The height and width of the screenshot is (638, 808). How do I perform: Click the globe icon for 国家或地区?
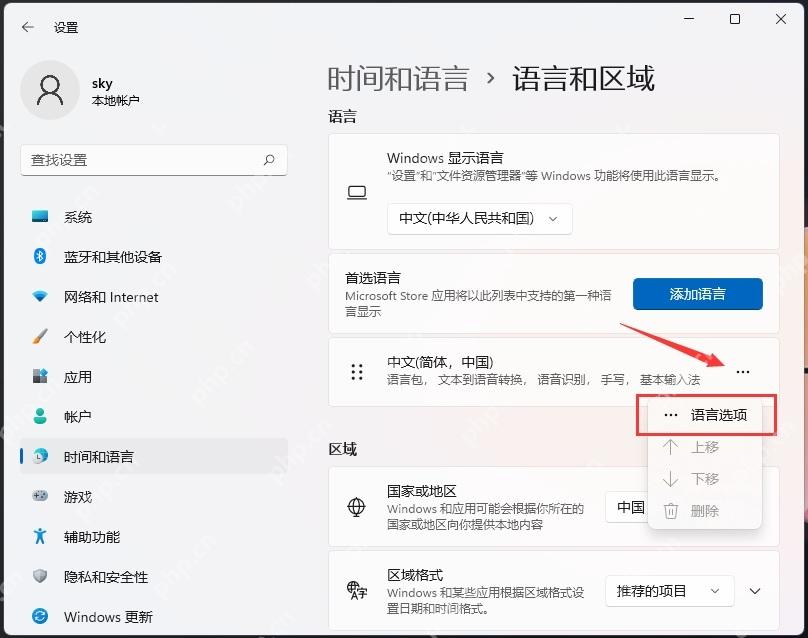356,507
